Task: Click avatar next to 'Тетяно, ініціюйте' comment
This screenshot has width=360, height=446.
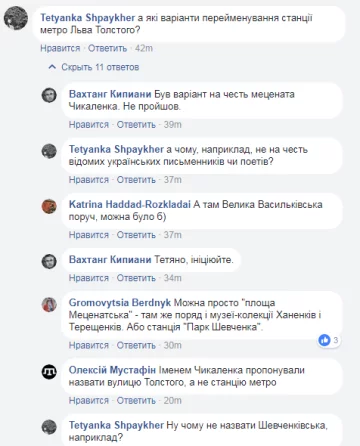Action: coord(49,261)
